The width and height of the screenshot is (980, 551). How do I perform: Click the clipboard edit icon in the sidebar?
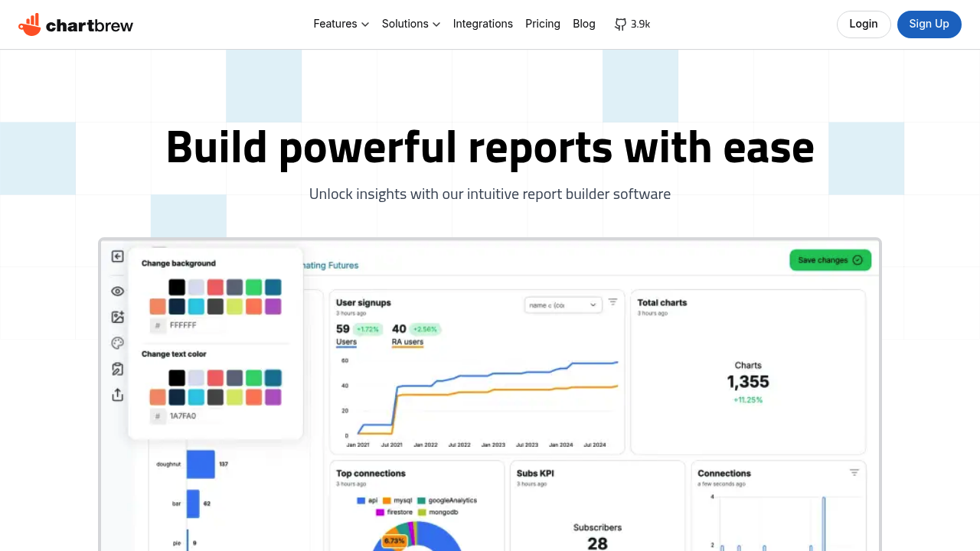117,369
